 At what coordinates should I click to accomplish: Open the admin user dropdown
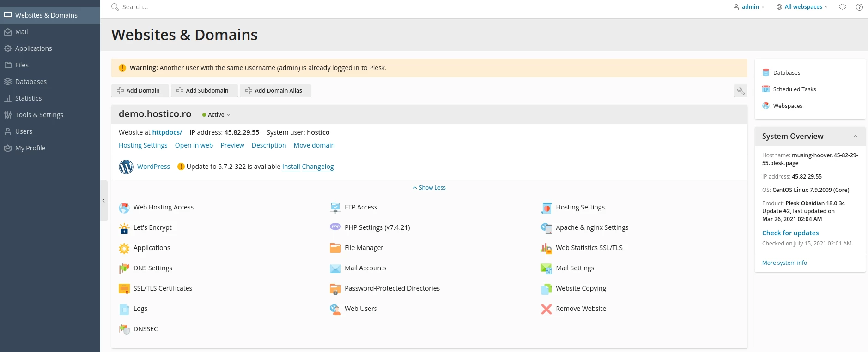tap(749, 7)
